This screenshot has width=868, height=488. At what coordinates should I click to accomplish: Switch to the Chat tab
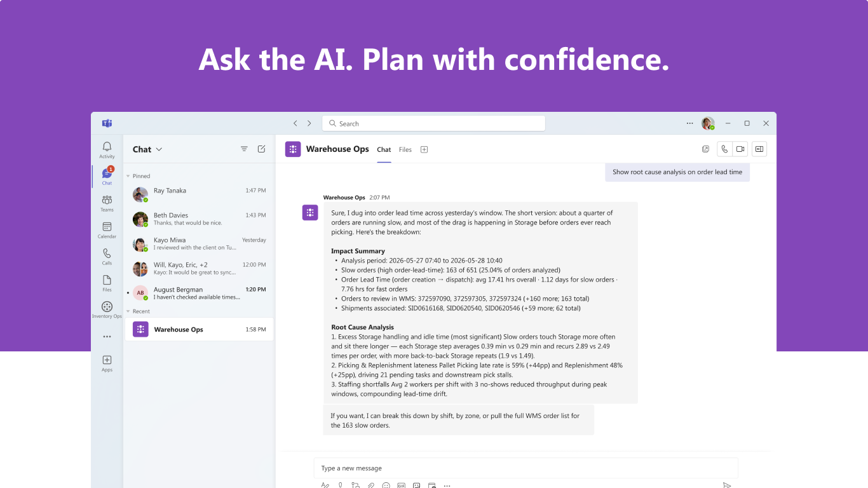pos(384,150)
